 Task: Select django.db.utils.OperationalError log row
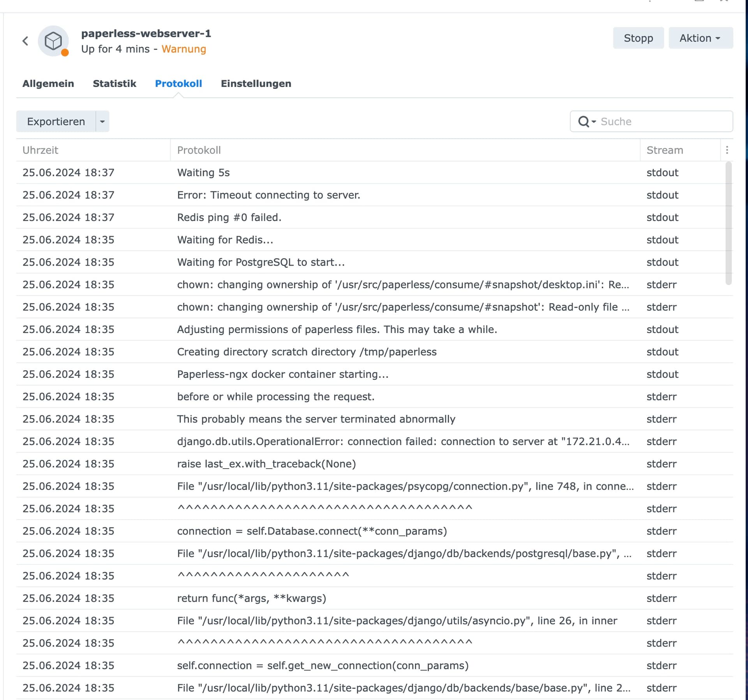(x=374, y=441)
